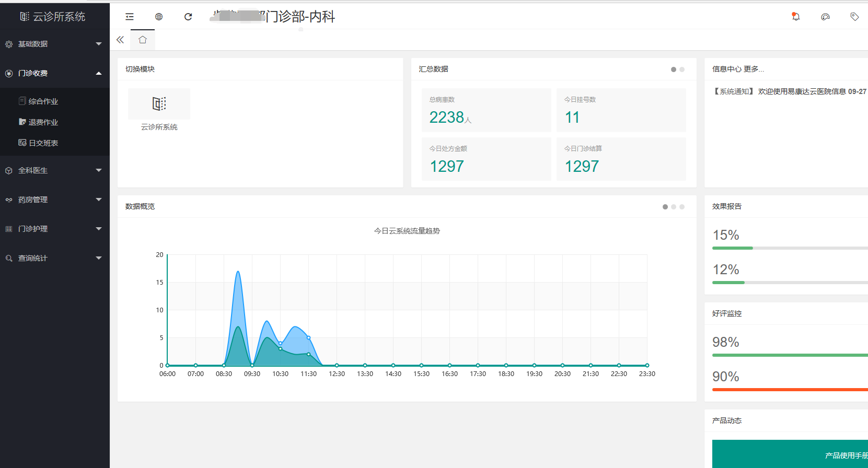
Task: Select the third 数据概览 carousel dot
Action: coord(682,207)
